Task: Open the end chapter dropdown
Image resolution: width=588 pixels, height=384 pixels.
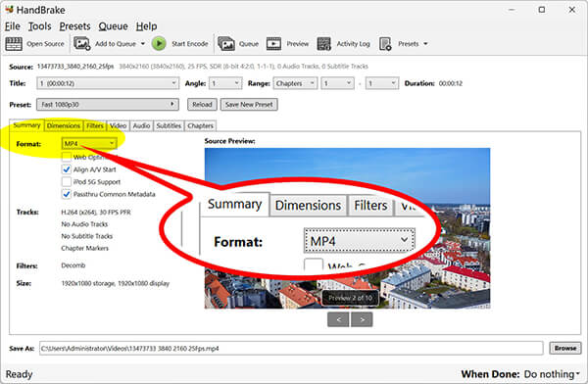Action: tap(382, 83)
